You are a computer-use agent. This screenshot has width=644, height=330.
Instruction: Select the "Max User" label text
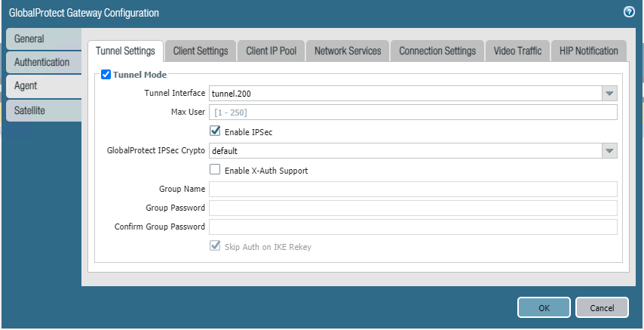(188, 112)
